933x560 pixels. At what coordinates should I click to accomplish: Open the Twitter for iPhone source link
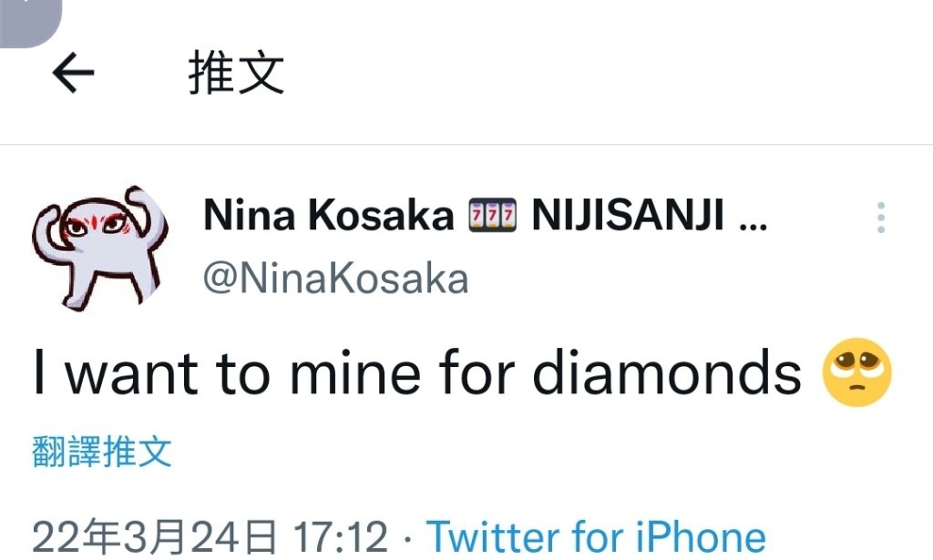coord(596,537)
